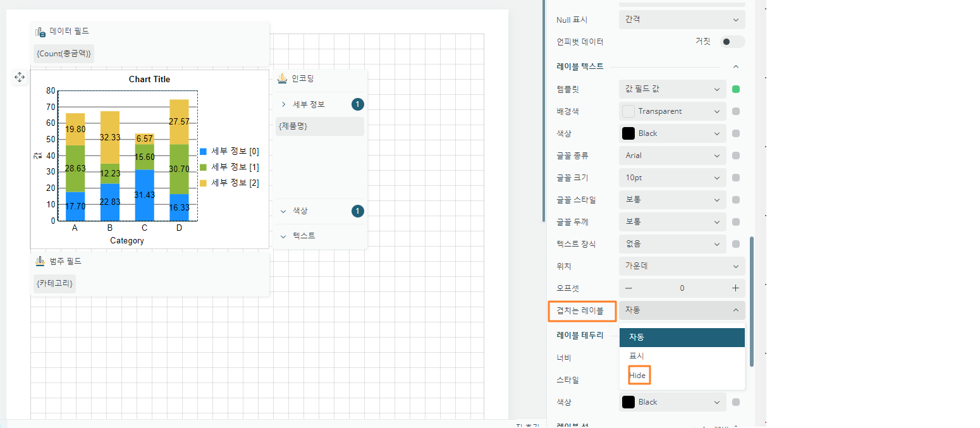Expand the 세부 정보 section
This screenshot has height=428, width=980.
pyautogui.click(x=284, y=104)
